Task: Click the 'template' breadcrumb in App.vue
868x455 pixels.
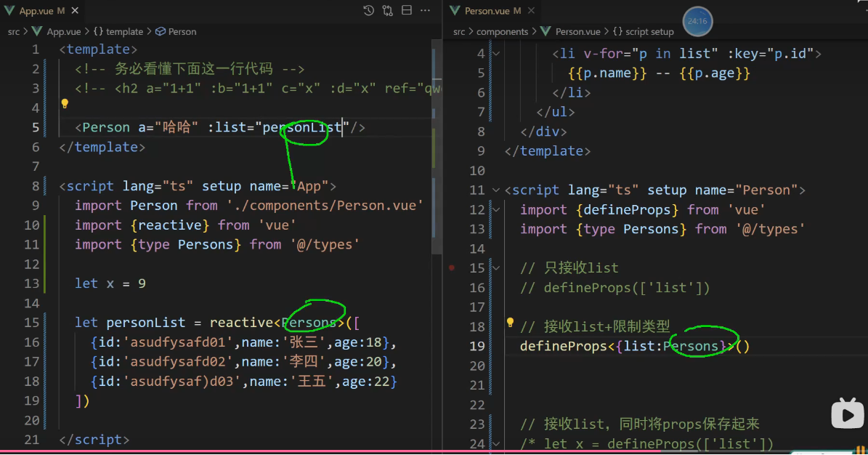Action: (124, 31)
